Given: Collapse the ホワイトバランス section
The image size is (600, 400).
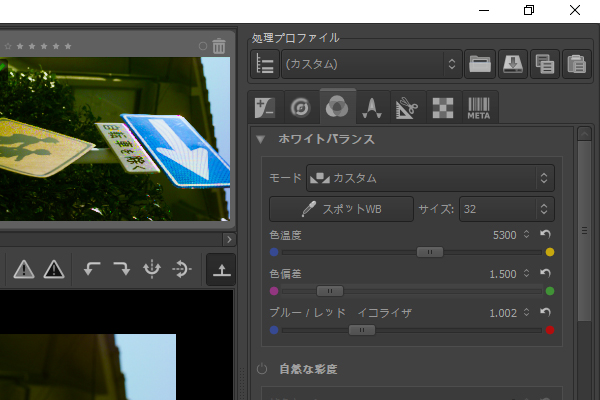Looking at the screenshot, I should [261, 139].
